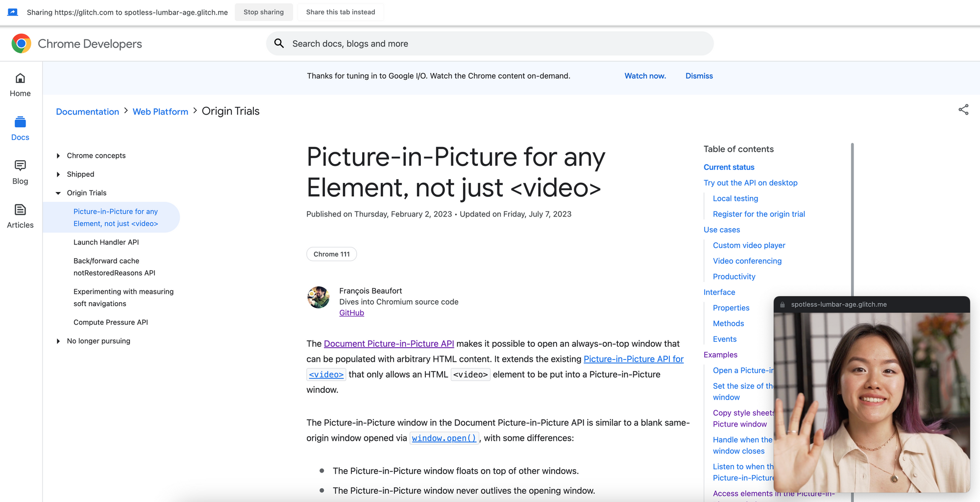
Task: Expand the No longer pursuing section
Action: tap(58, 341)
